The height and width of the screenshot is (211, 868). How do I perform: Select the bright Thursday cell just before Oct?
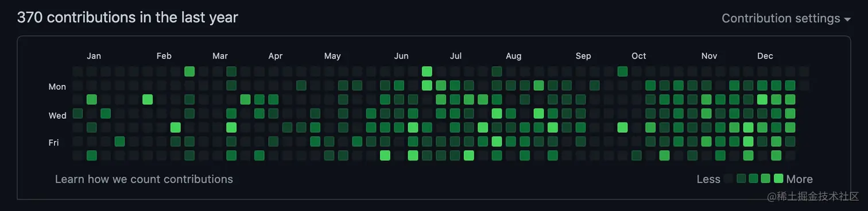coord(623,127)
